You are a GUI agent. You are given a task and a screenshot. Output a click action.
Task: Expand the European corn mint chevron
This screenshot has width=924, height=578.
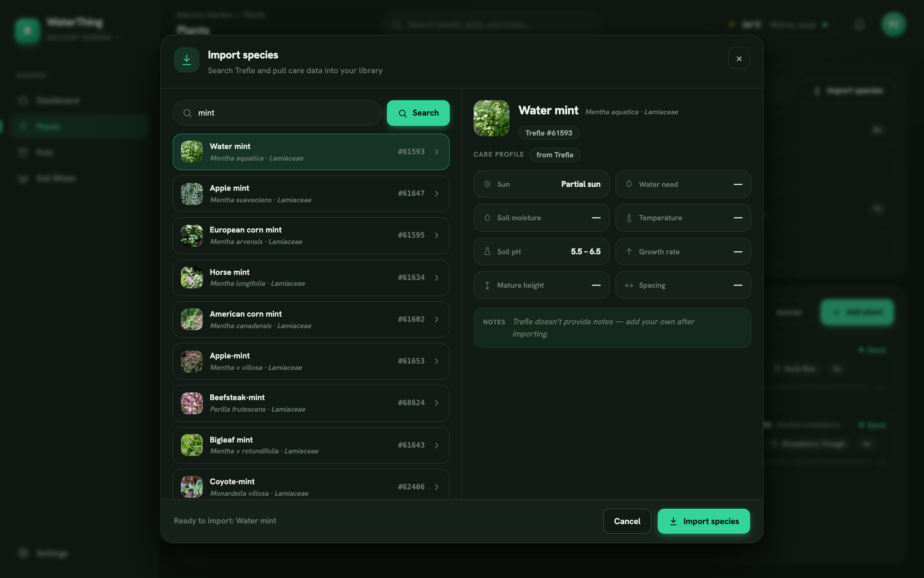tap(437, 235)
